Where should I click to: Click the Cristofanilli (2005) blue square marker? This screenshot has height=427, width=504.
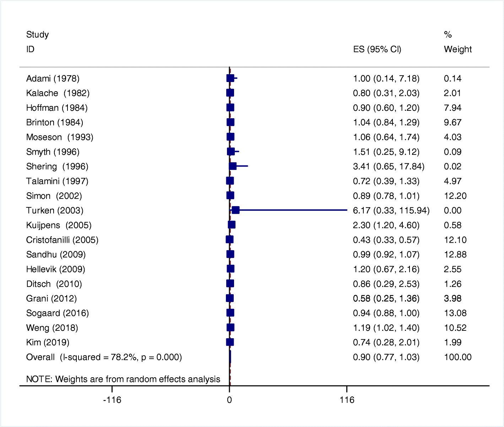coord(229,240)
